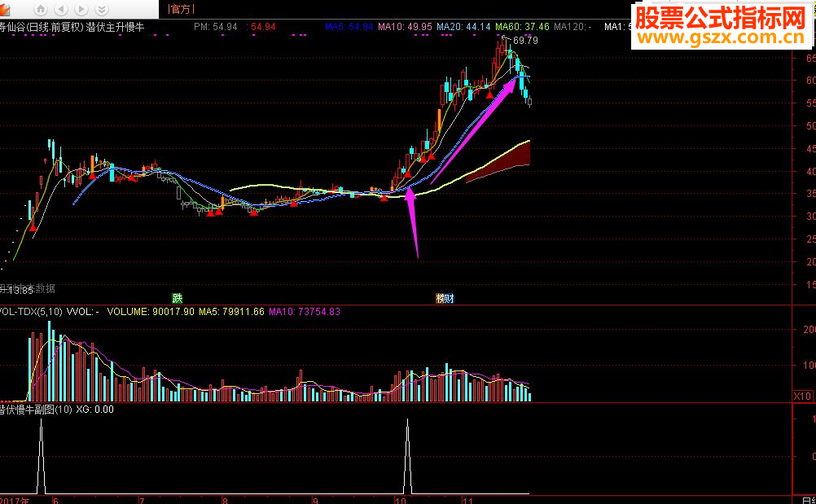This screenshot has height=504, width=816.
Task: Click the yellow MA5: 79911.66 volume label
Action: coord(231,312)
